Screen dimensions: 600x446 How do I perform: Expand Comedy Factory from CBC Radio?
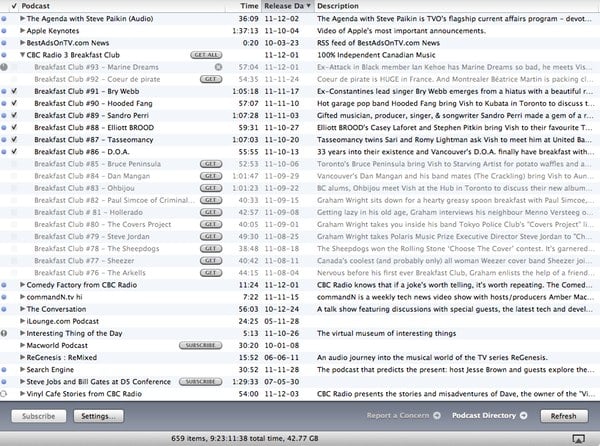tap(23, 285)
